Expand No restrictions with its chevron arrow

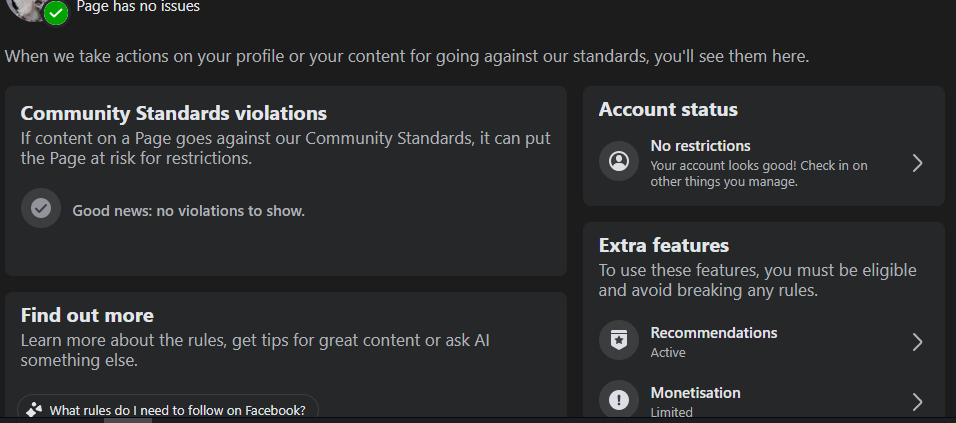[918, 163]
